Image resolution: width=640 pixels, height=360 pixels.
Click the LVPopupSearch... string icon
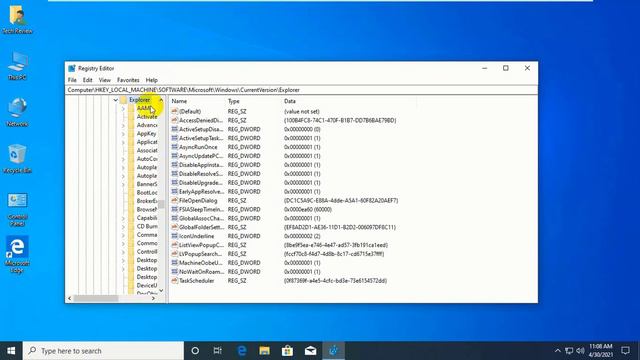(175, 254)
